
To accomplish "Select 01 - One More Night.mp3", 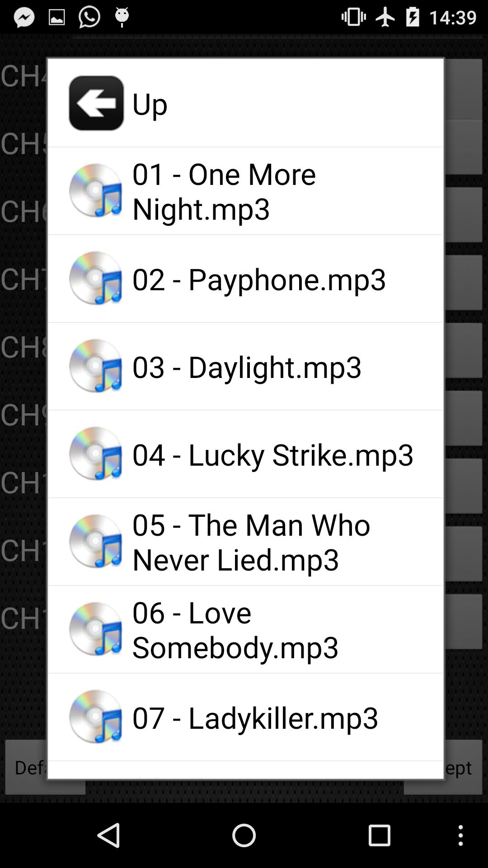I will click(245, 191).
